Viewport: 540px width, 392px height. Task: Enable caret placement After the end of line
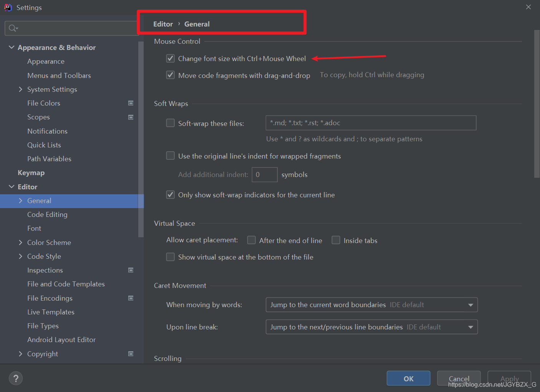(251, 240)
